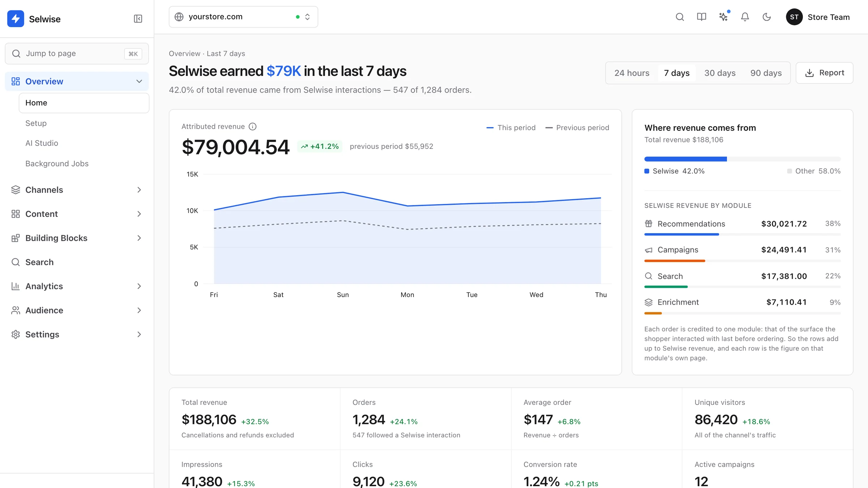Click the Attributed revenue info icon

(252, 127)
